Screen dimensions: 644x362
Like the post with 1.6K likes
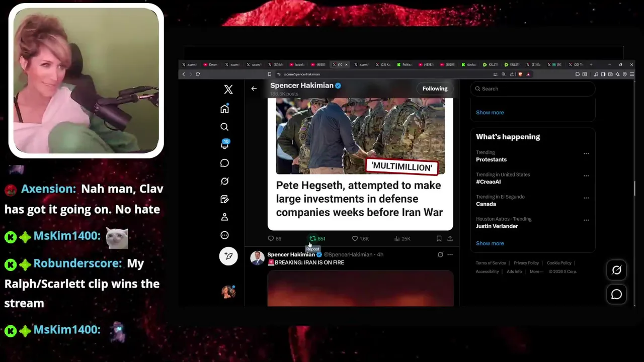point(360,239)
